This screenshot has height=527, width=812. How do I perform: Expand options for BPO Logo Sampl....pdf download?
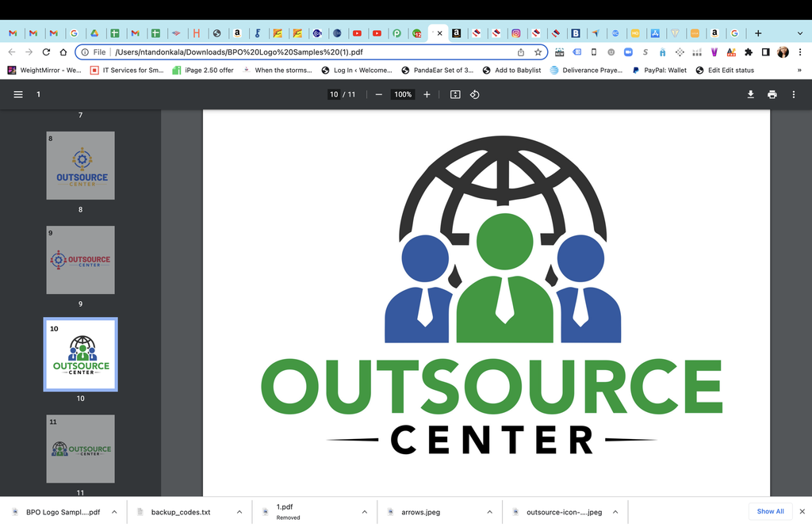(114, 512)
